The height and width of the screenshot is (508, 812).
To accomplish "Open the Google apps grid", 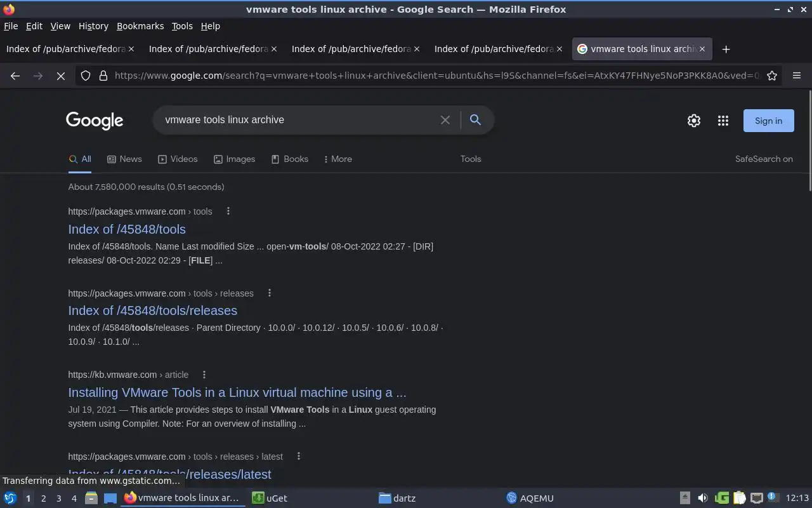I will pyautogui.click(x=723, y=121).
